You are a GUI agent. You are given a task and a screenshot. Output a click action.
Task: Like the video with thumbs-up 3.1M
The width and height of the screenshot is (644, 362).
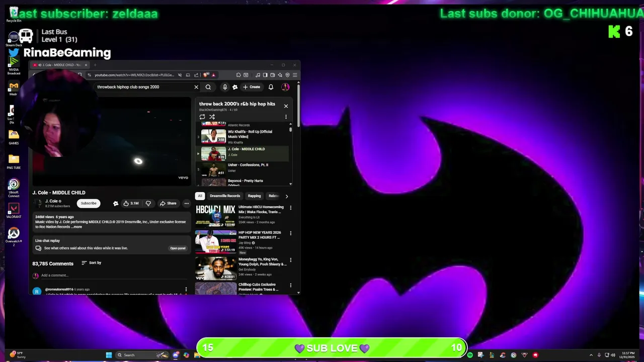pos(131,203)
